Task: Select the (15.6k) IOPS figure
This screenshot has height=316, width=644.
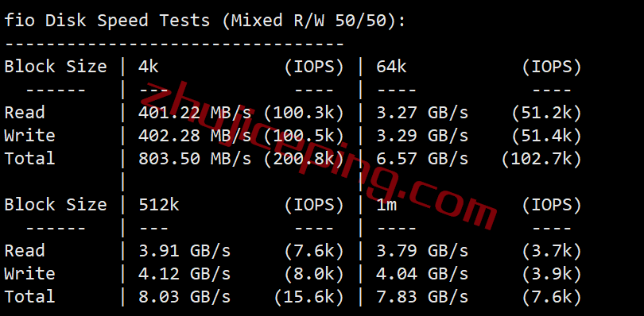Action: (308, 296)
